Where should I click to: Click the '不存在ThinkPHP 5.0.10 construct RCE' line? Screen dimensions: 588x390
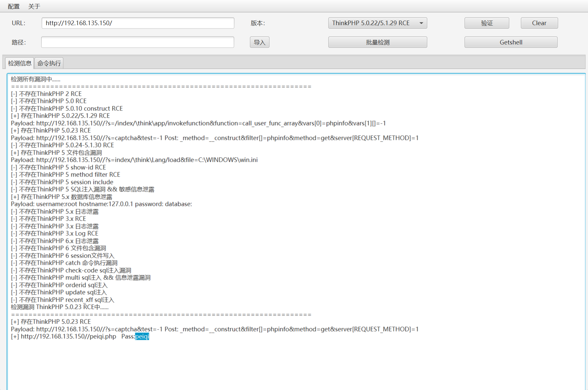tap(67, 109)
